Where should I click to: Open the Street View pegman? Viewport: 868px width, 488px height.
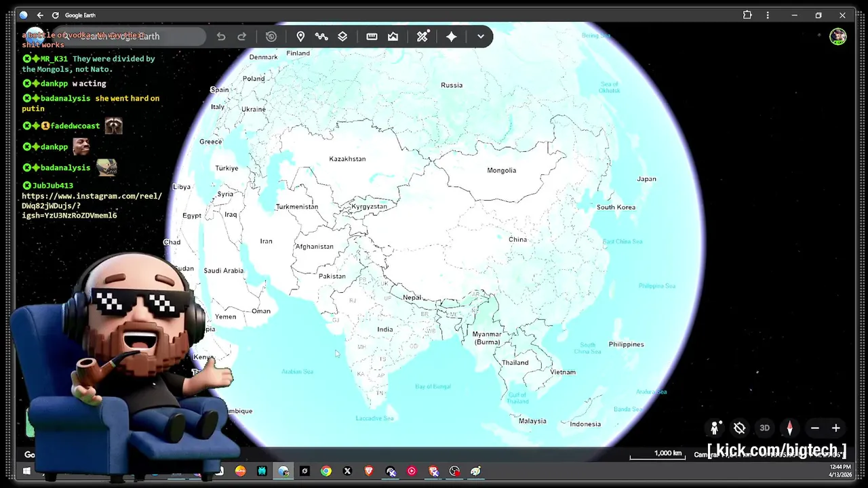pos(715,428)
